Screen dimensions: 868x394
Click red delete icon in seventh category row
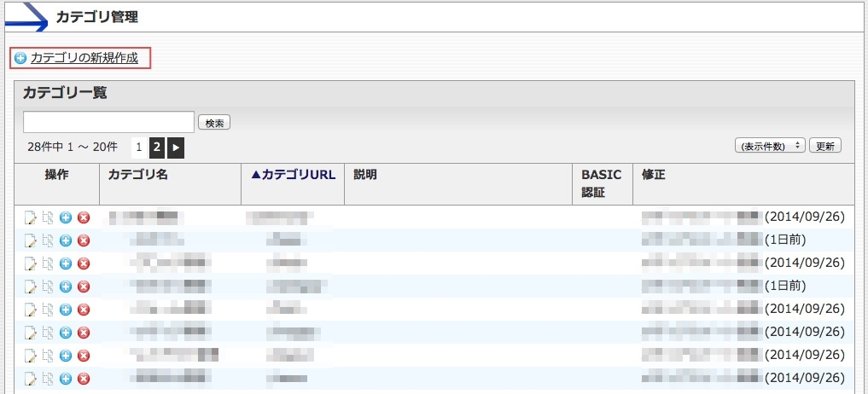tap(84, 356)
